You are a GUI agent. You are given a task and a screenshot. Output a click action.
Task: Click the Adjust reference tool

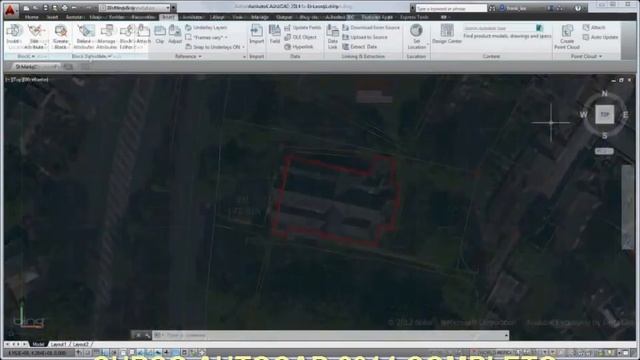point(175,34)
